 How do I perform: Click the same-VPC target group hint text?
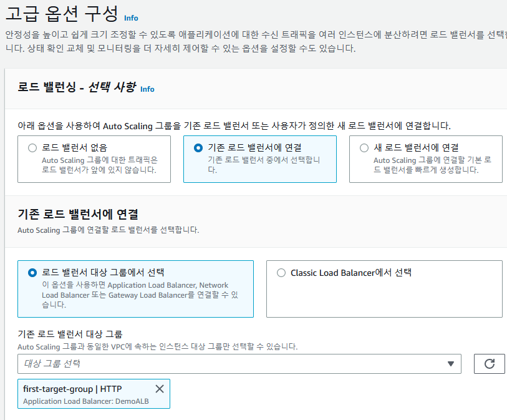[x=158, y=347]
